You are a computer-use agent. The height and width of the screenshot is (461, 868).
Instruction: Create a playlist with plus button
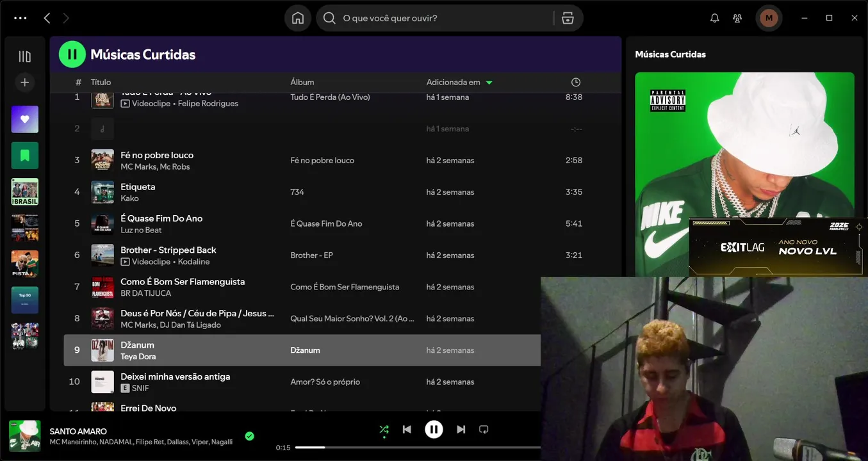tap(25, 82)
